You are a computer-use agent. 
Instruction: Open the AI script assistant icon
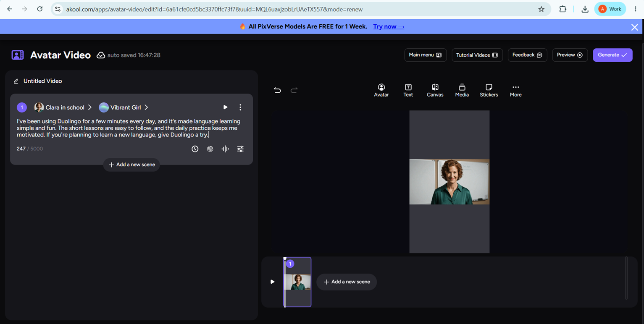tap(210, 149)
